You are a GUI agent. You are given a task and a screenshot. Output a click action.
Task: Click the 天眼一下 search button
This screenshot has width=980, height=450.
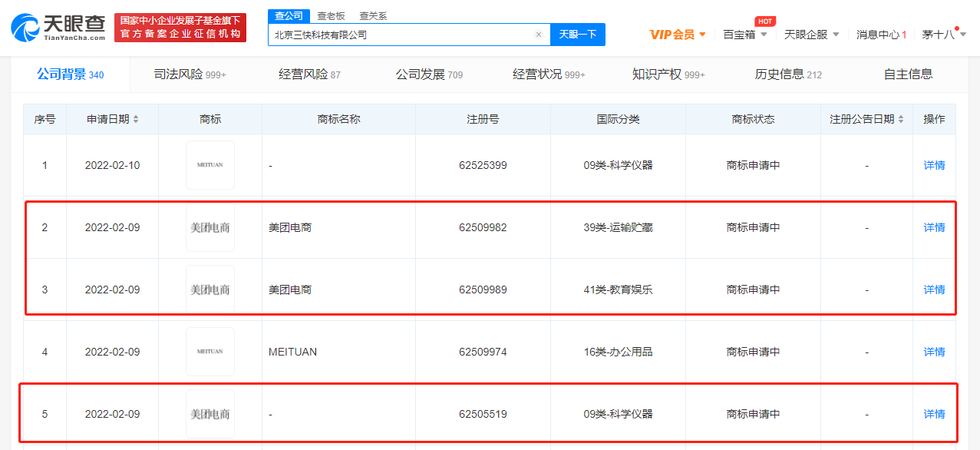578,35
